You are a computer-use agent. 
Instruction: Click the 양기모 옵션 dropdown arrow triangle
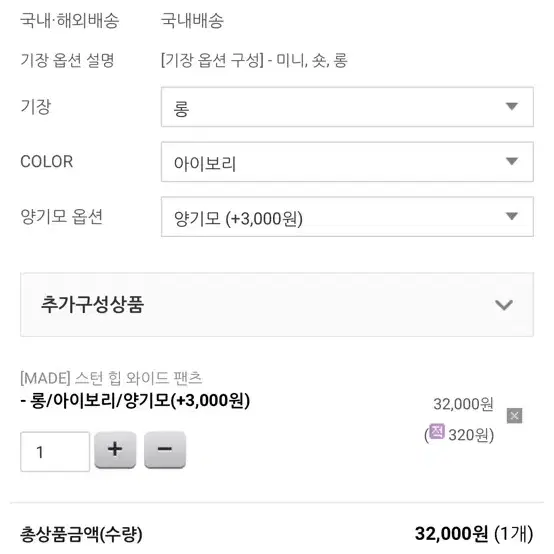(x=512, y=216)
